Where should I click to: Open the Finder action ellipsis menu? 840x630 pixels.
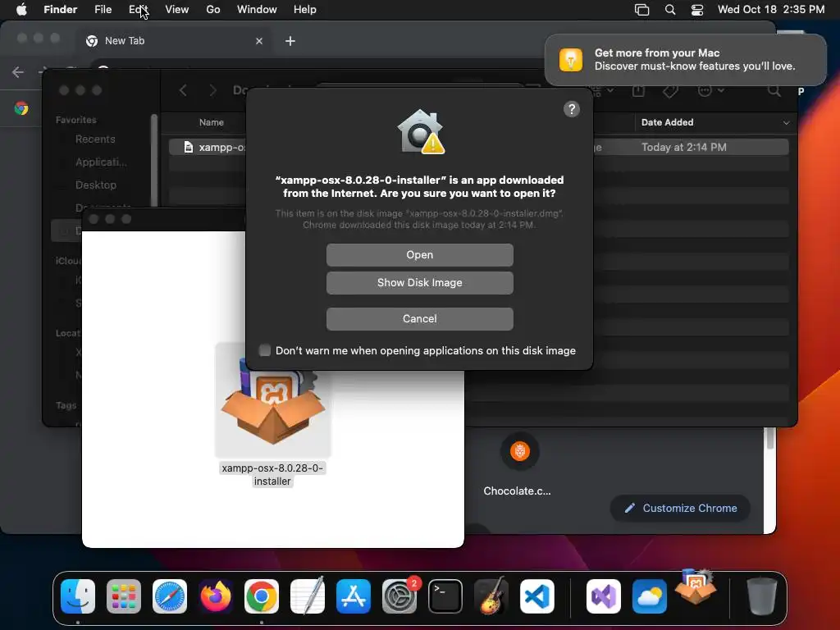point(711,90)
